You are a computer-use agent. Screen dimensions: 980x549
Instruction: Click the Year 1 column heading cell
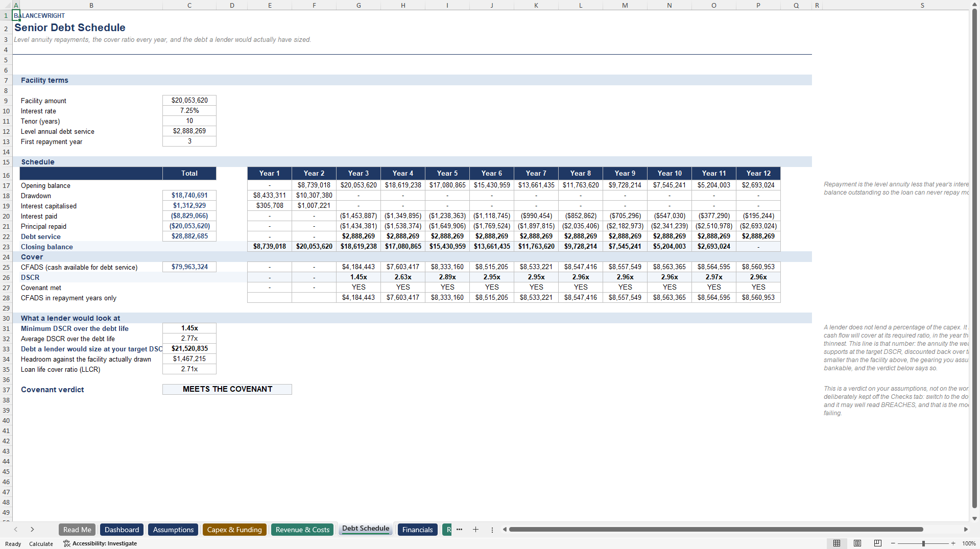click(270, 173)
